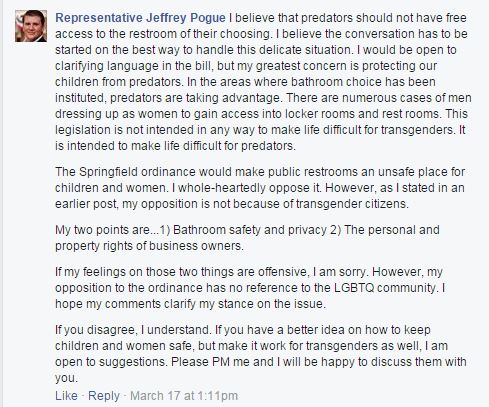Click the phrase 'clarifying language in the bill'

[x=133, y=66]
